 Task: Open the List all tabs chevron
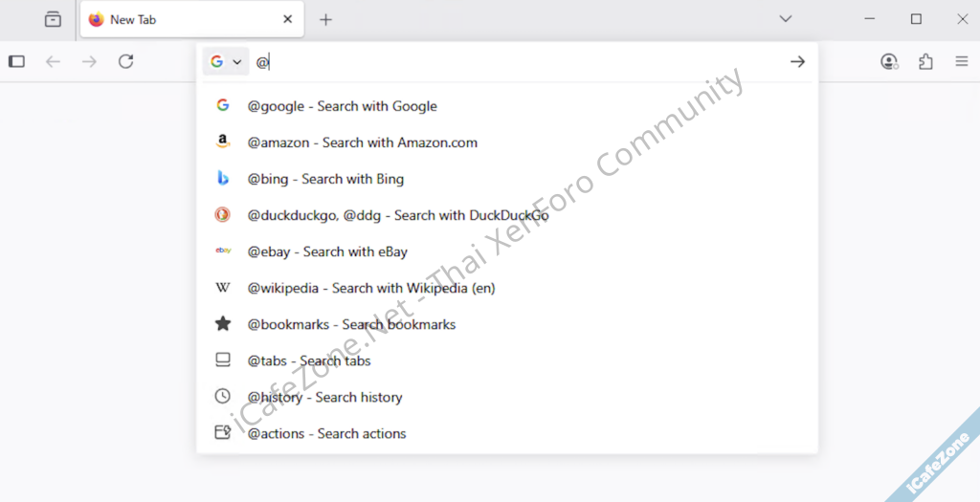point(786,19)
